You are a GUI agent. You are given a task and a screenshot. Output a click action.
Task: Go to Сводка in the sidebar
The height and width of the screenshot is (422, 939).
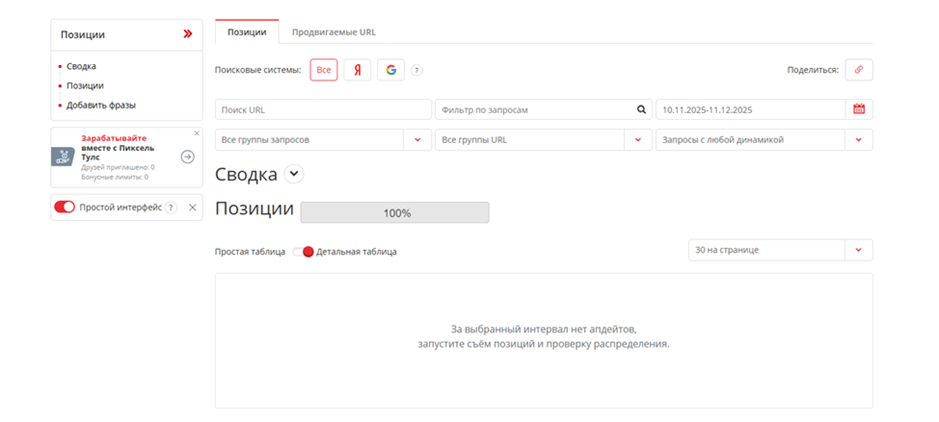pos(81,66)
